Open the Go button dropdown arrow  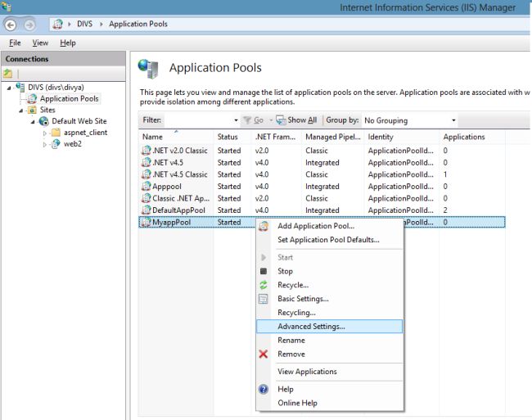pyautogui.click(x=271, y=120)
